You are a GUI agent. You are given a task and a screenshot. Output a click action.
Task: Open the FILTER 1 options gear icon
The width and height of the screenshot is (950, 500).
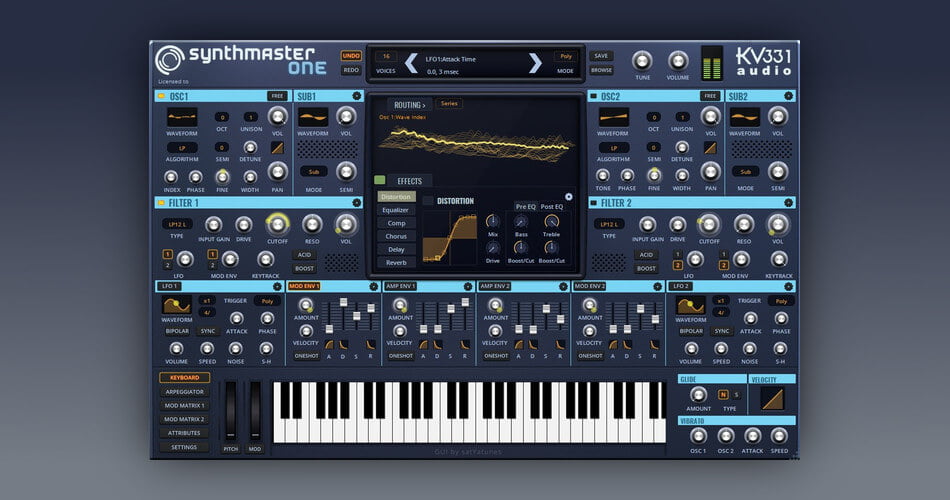click(356, 202)
